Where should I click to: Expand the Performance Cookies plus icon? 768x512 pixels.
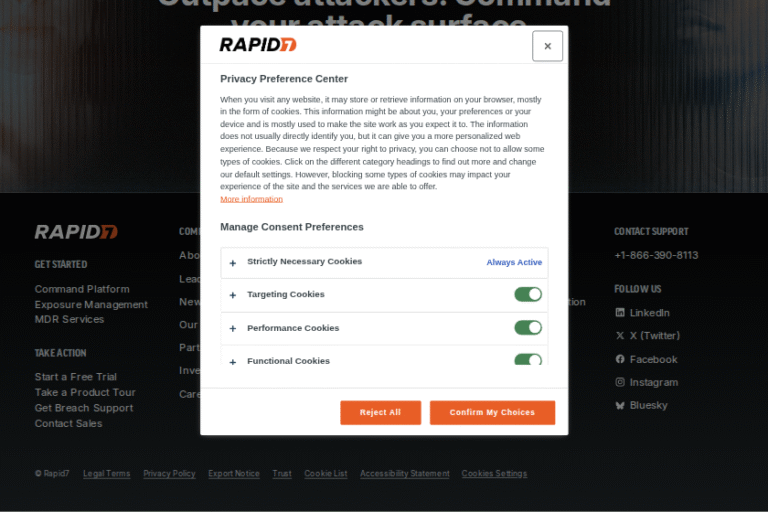[233, 328]
